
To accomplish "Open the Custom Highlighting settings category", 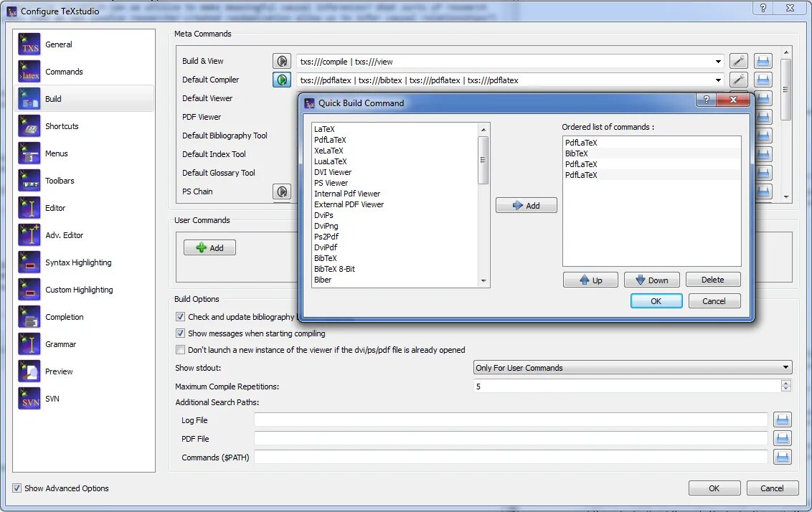I will (x=85, y=290).
